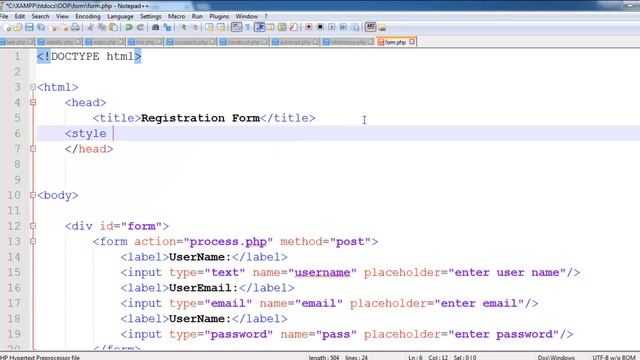
Task: Click the 'Dos\Windows' status bar entry
Action: coord(556,357)
